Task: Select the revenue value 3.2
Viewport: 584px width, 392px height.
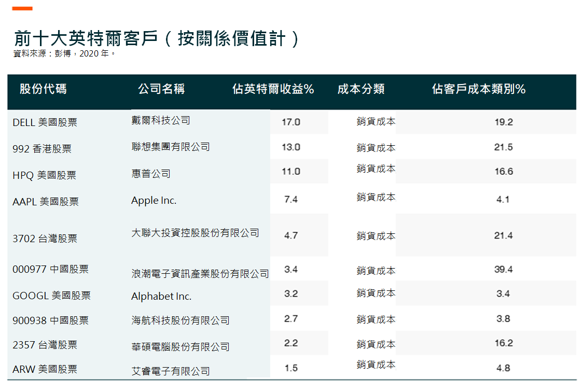Action: click(291, 293)
